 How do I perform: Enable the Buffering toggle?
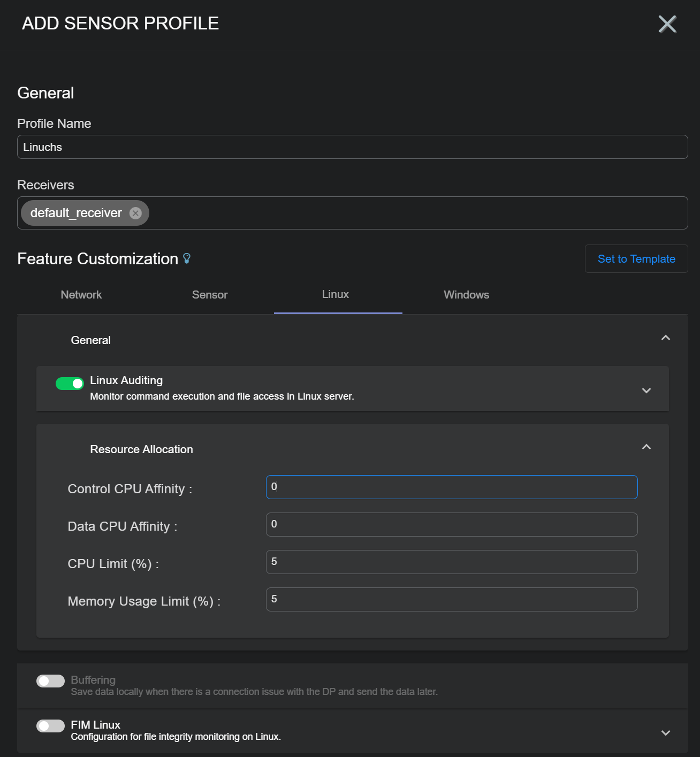coord(50,680)
